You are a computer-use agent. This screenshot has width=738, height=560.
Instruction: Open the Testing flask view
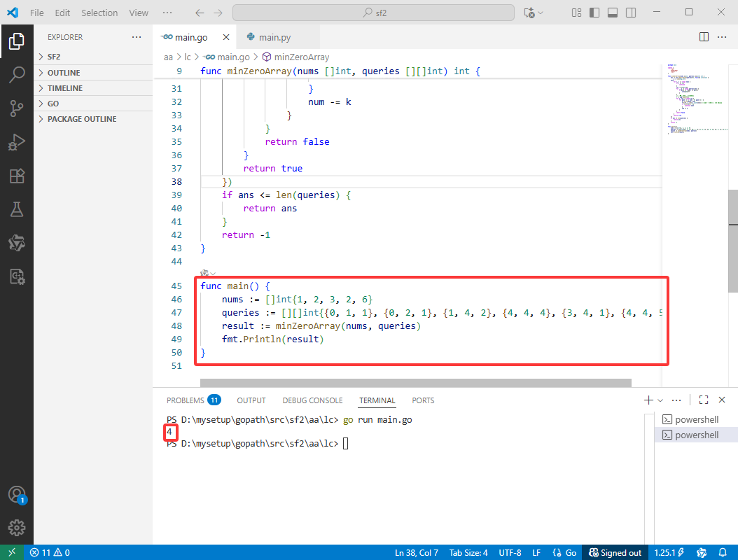17,209
